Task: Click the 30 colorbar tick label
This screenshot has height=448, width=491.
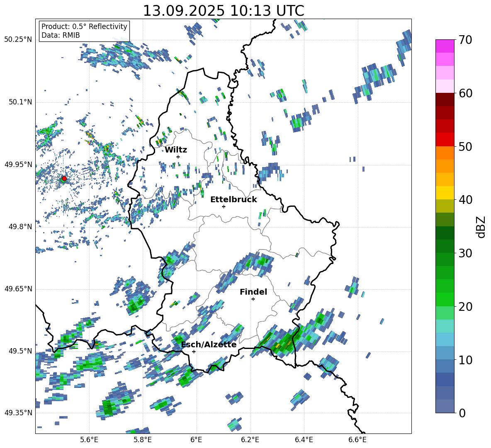Action: [x=465, y=253]
